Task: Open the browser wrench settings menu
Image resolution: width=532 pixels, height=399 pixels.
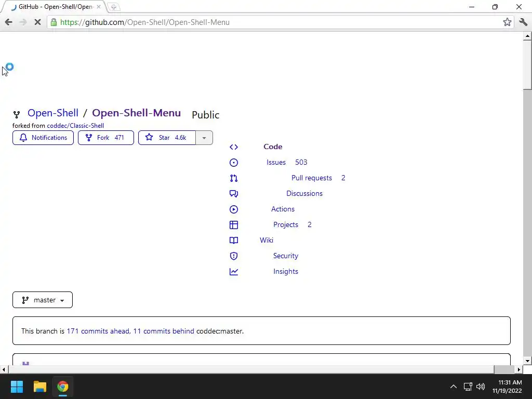Action: pos(523,22)
